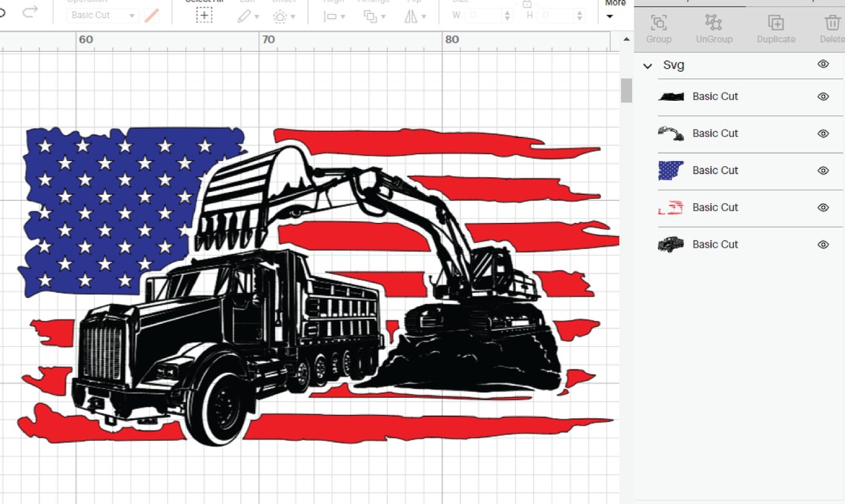
Task: Click the Align icon
Action: tap(331, 16)
